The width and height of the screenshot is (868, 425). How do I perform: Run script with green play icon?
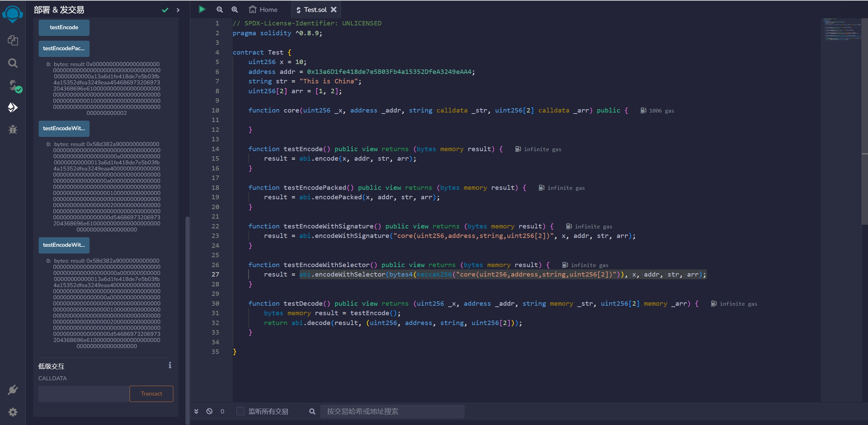tap(202, 9)
